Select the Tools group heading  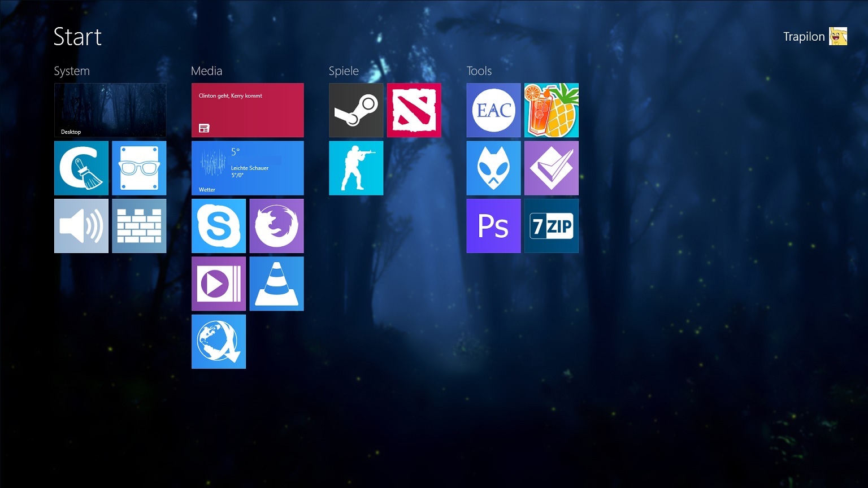point(479,71)
